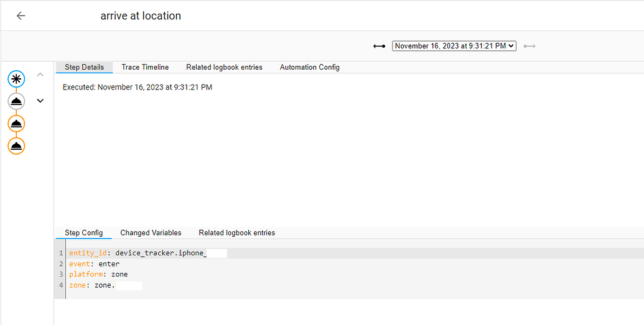Click the up chevron beside the trace graph

tap(40, 75)
